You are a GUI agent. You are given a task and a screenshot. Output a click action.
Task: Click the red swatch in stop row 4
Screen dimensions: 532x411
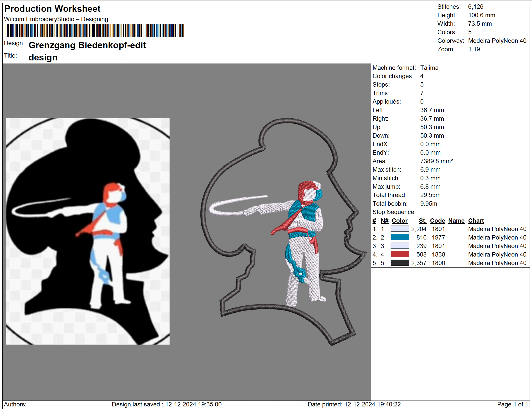tap(400, 254)
